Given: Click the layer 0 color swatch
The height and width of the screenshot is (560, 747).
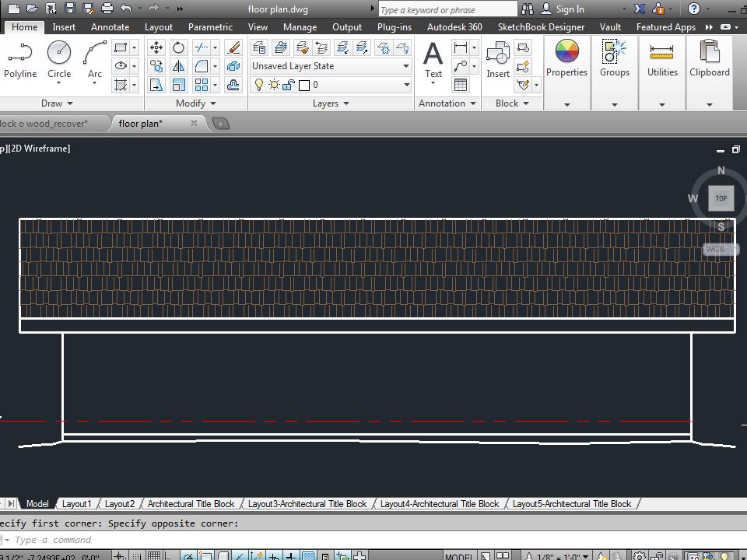Looking at the screenshot, I should [304, 85].
